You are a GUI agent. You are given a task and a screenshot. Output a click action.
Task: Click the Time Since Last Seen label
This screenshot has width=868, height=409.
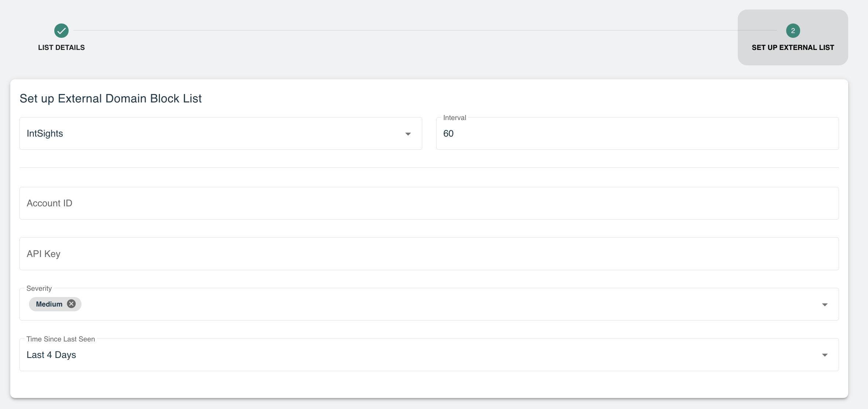(61, 339)
